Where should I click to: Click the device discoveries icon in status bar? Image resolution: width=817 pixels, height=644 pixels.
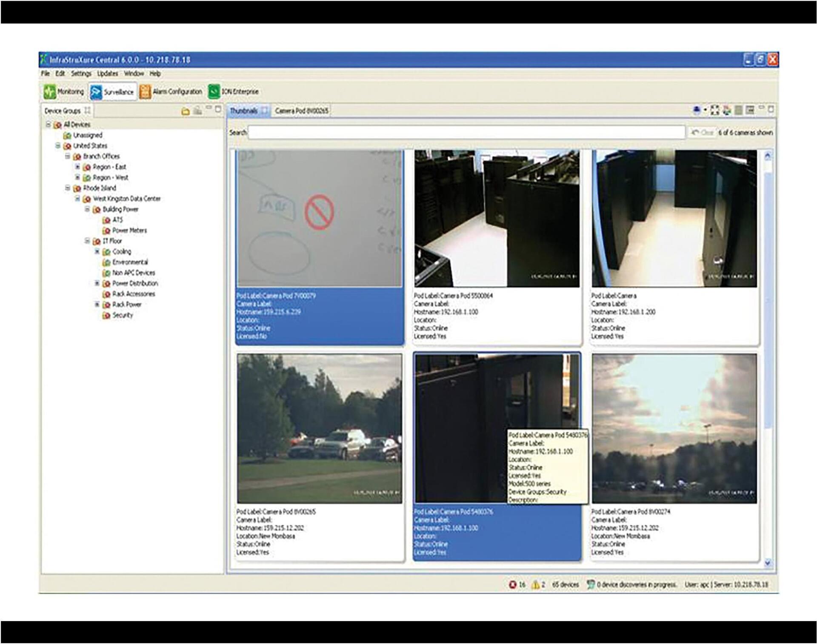click(x=591, y=584)
